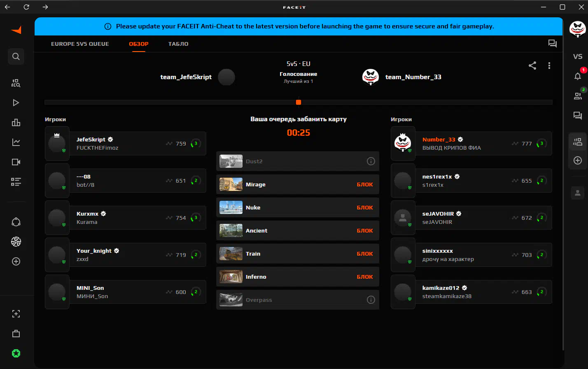Click the play triangle icon in sidebar

(x=16, y=103)
